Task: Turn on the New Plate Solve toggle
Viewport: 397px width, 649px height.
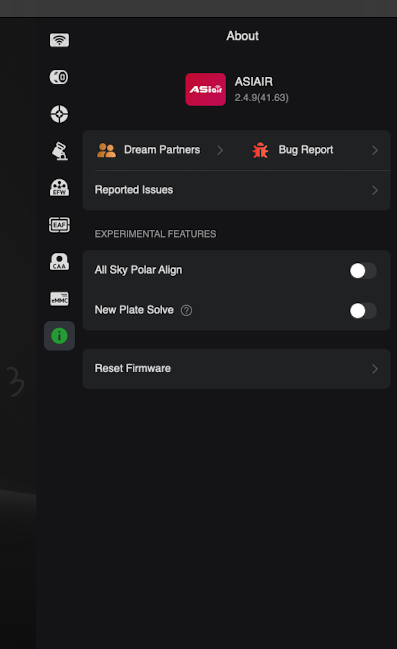Action: (363, 311)
